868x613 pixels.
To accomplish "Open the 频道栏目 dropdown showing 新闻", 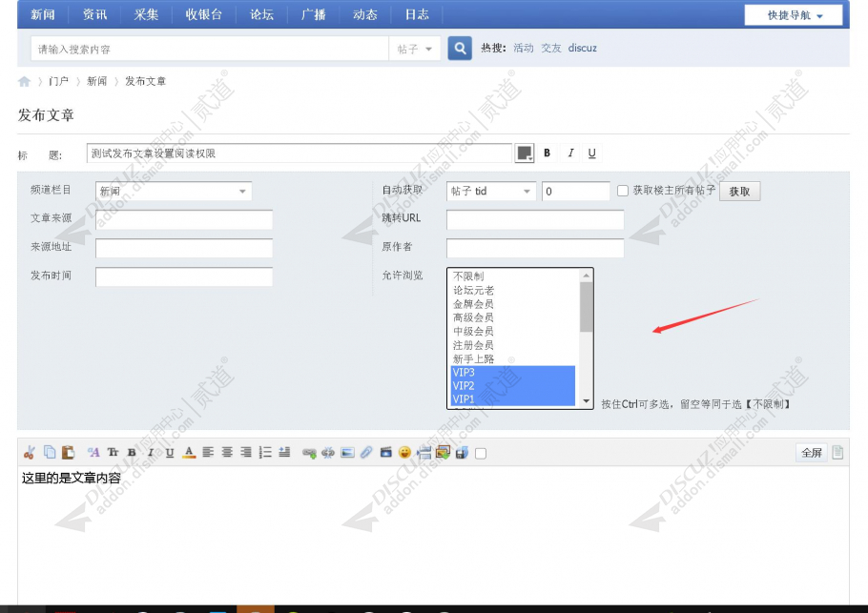I will point(174,191).
